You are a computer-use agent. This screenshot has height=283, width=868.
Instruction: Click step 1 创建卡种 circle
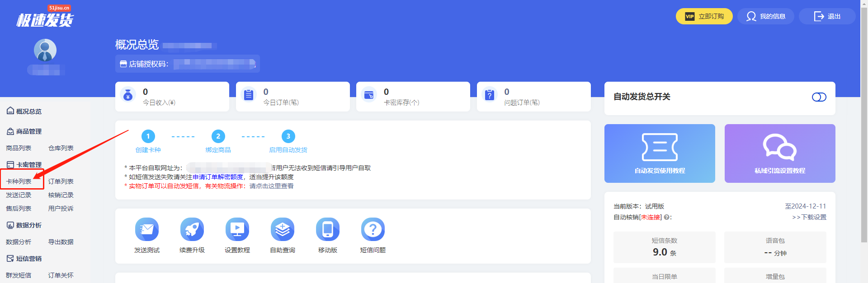click(x=148, y=136)
